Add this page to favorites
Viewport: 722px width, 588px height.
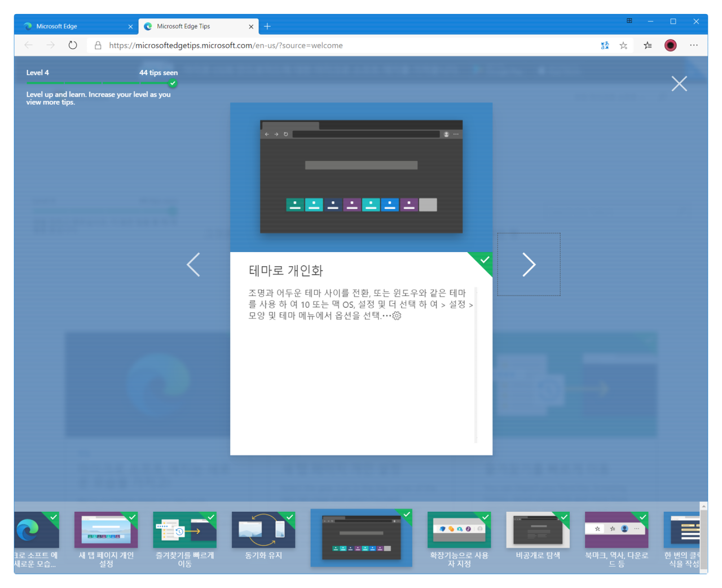click(x=623, y=46)
